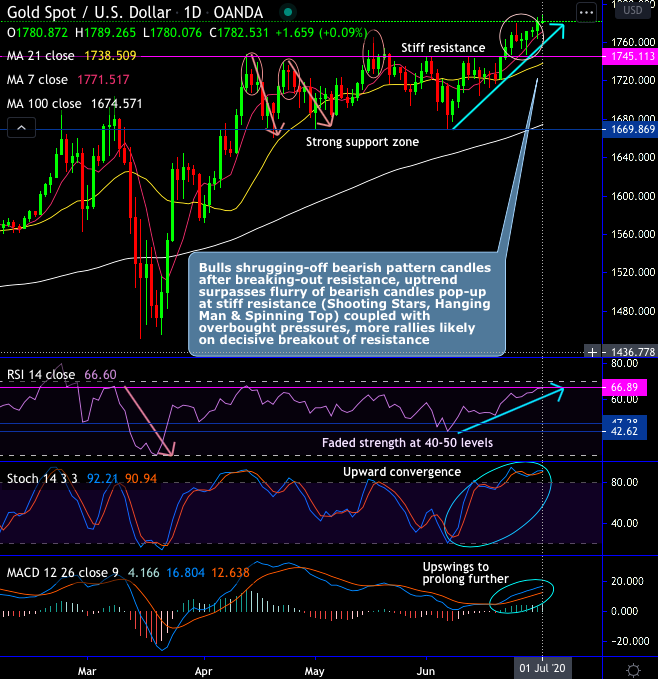658x679 pixels.
Task: Click the 1480.000 price axis label
Action: coord(632,311)
